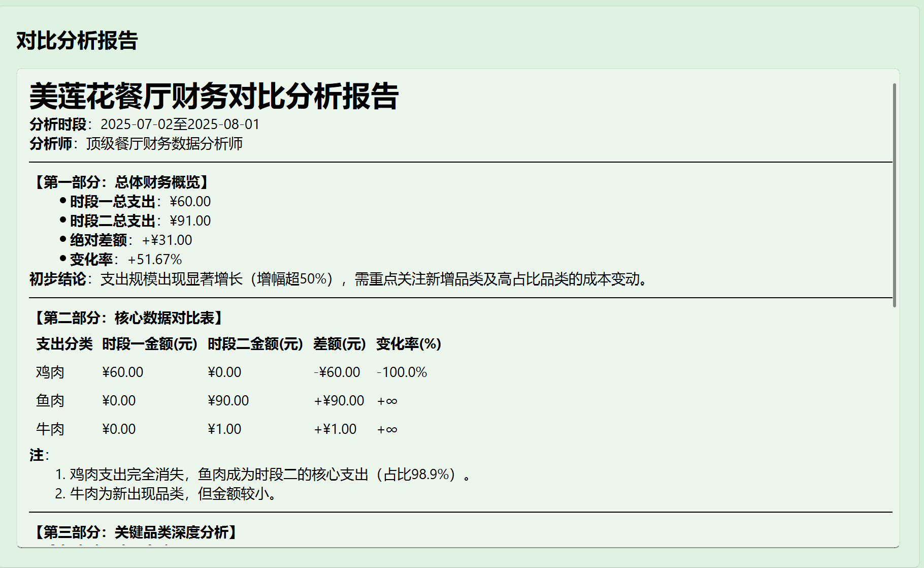Click the analyst name 顶级餐厅财务数据分析师
Viewport: 924px width, 568px height.
click(x=164, y=144)
